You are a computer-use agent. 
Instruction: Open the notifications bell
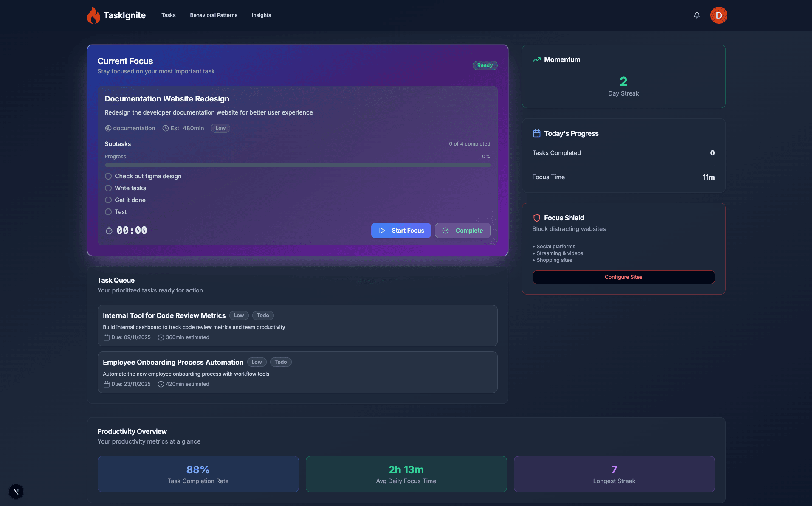[697, 15]
